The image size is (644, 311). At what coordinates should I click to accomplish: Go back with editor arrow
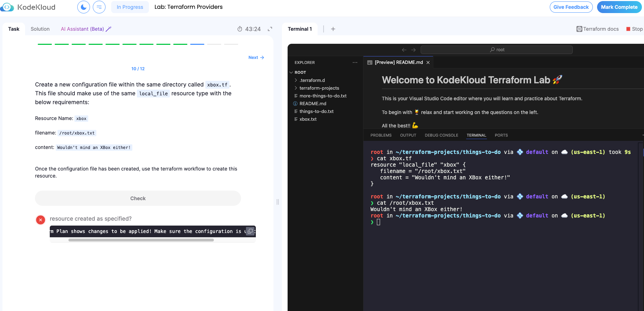tap(404, 50)
